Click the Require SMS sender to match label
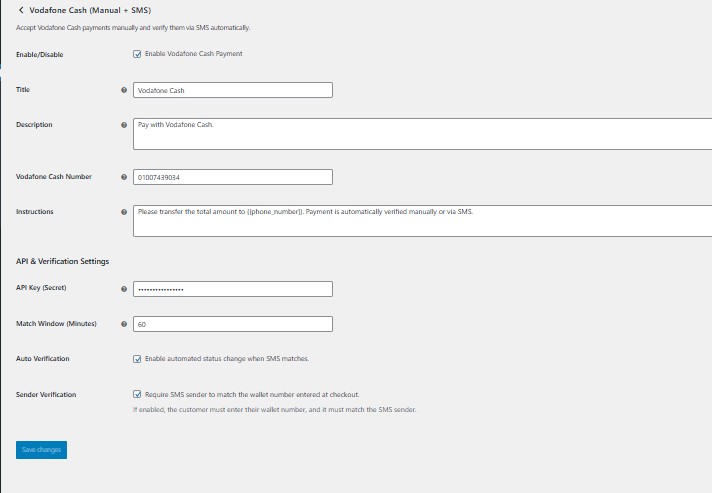The width and height of the screenshot is (712, 493). pos(252,394)
